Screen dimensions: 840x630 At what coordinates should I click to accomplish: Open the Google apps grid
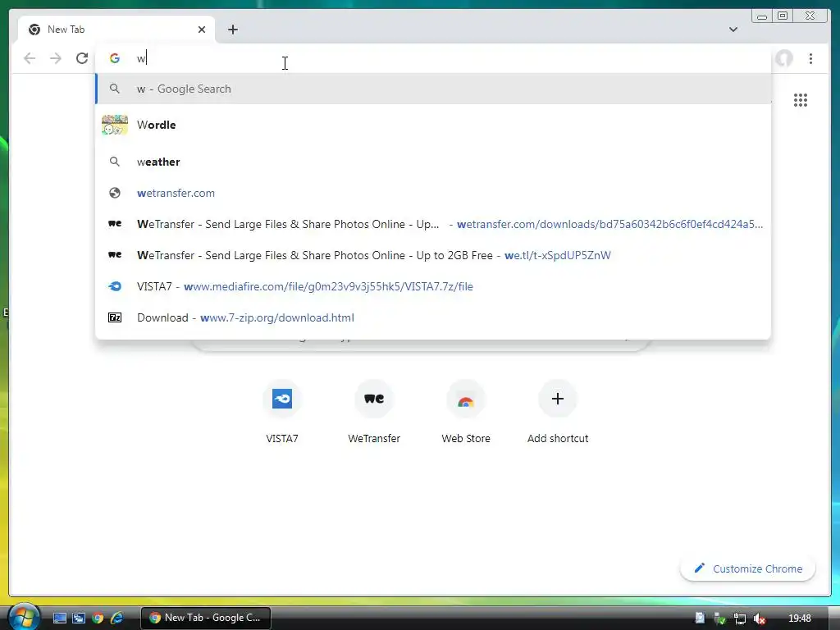click(x=801, y=99)
